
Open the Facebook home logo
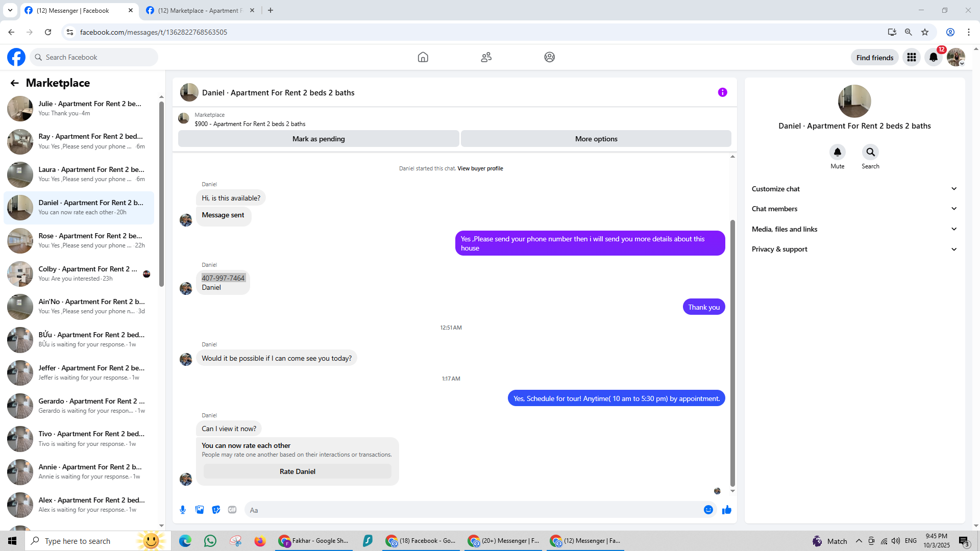(16, 57)
